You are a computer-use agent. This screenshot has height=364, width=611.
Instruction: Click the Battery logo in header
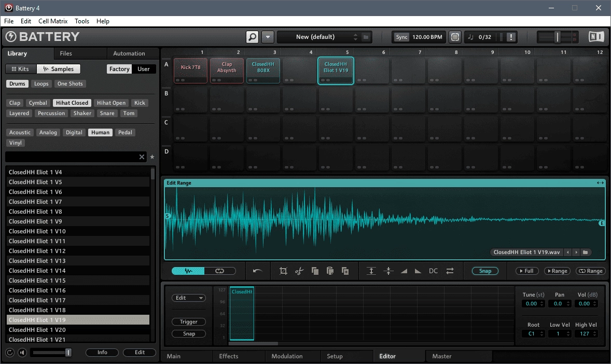[x=42, y=37]
